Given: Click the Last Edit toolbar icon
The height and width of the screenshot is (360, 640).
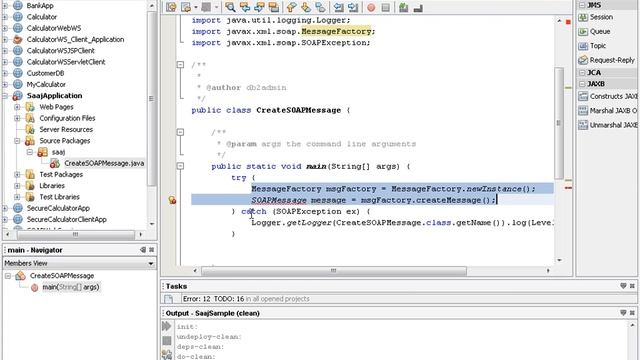Looking at the screenshot, I should click(x=171, y=7).
